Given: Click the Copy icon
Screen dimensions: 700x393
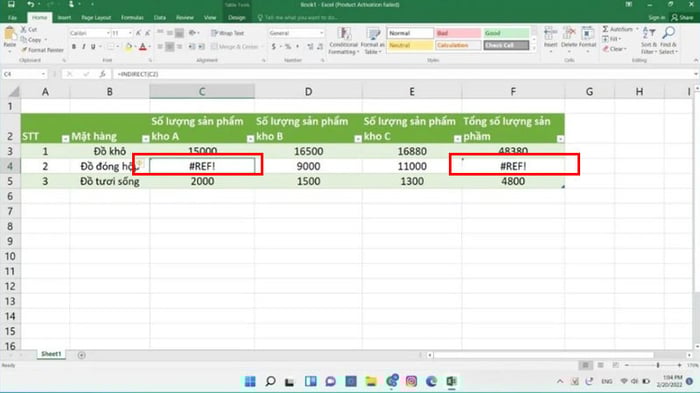Looking at the screenshot, I should pos(24,40).
